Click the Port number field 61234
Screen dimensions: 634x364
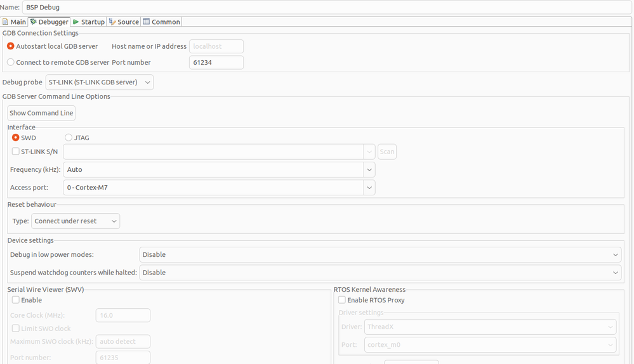216,63
